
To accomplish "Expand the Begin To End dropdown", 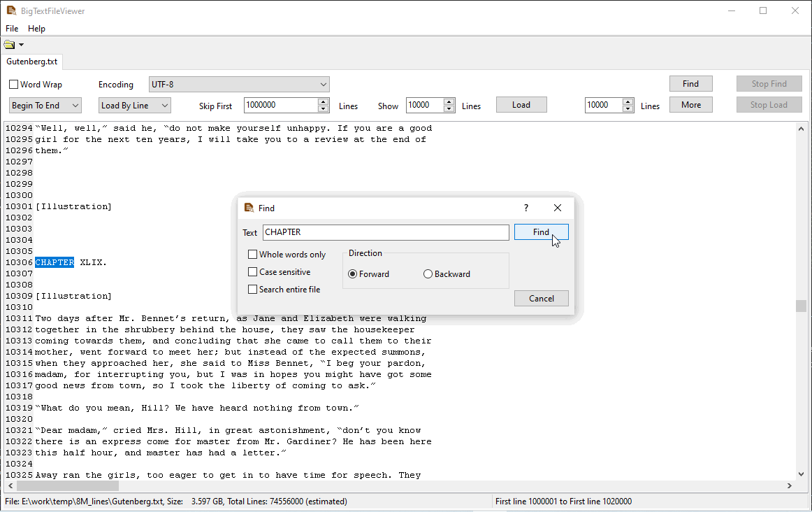I will coord(45,106).
